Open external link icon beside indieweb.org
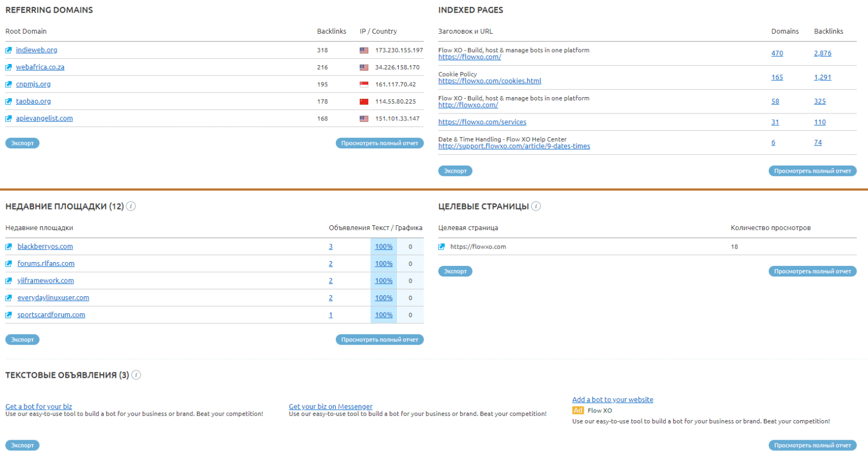The image size is (868, 457). pos(9,50)
